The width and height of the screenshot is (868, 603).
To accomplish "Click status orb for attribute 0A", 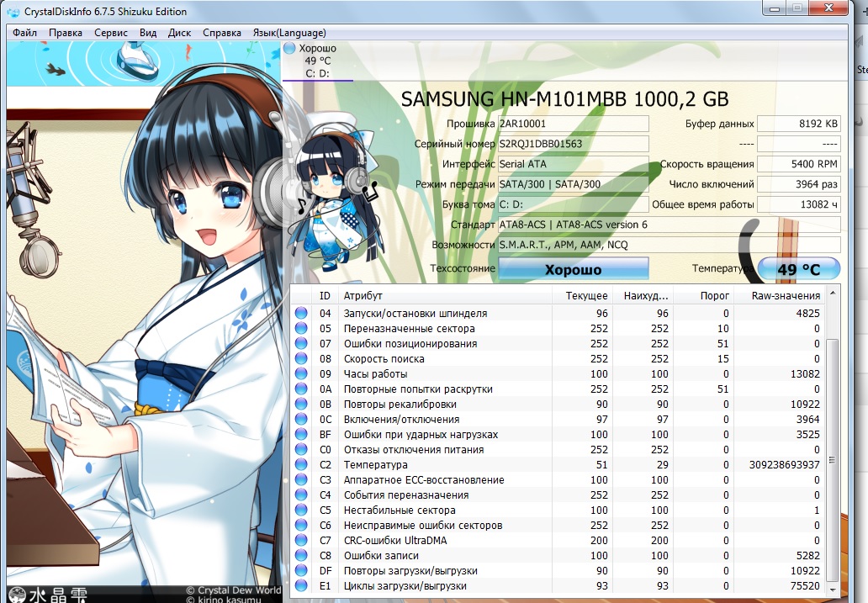I will (x=301, y=389).
